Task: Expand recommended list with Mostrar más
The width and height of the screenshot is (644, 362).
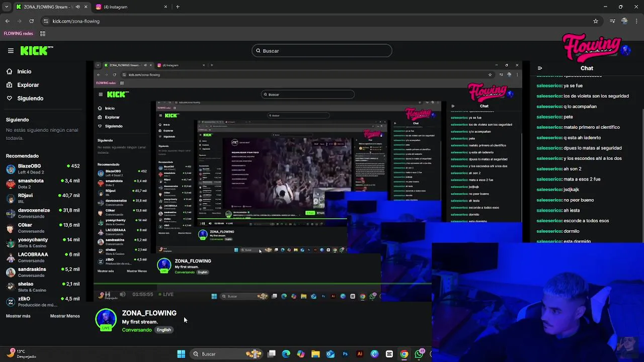Action: (18, 316)
